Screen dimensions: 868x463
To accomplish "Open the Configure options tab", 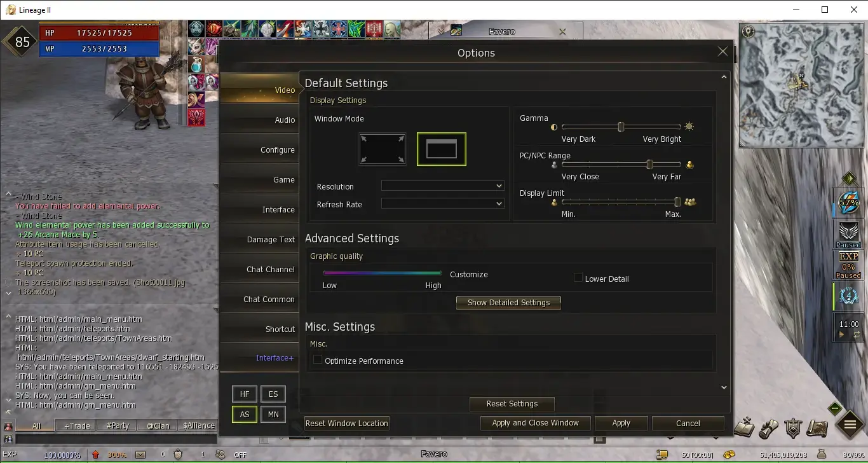I will [260, 149].
